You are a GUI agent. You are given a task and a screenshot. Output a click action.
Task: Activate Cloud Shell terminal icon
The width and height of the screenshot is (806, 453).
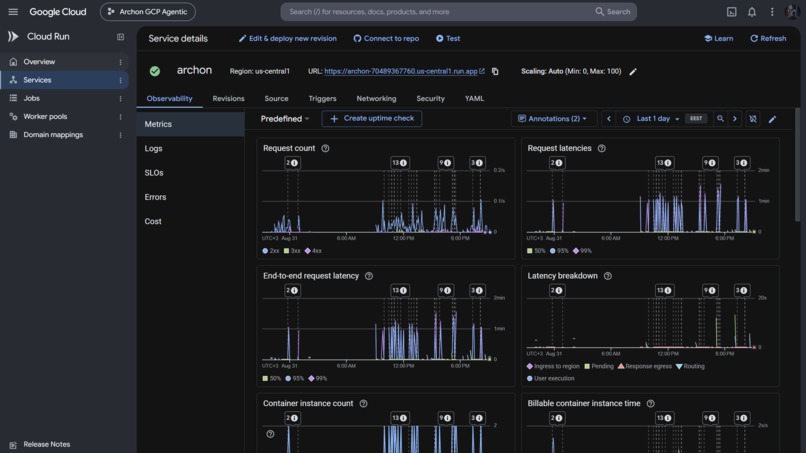click(731, 11)
